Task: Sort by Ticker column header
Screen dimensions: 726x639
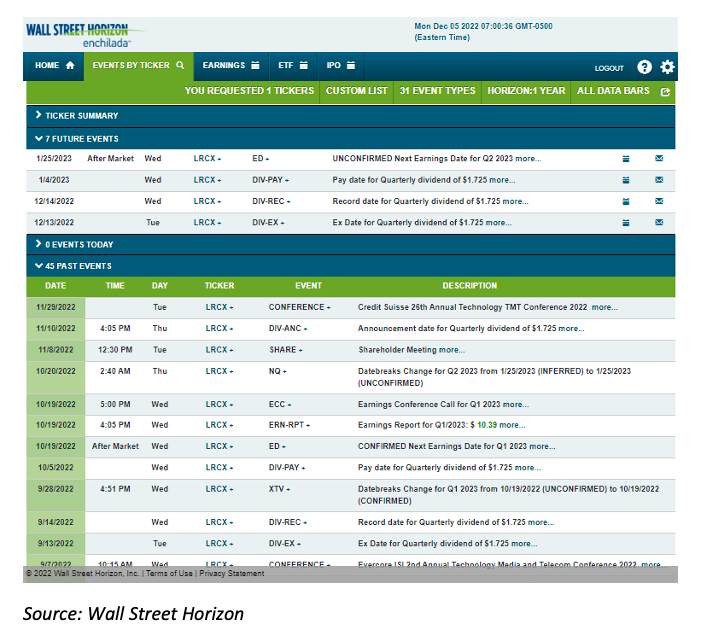Action: tap(219, 286)
